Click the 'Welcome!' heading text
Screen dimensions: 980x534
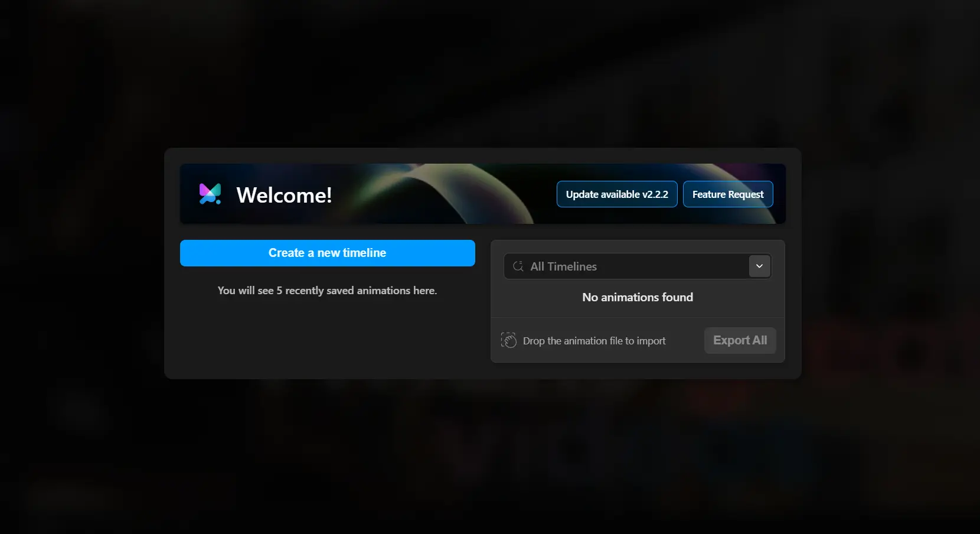click(284, 195)
